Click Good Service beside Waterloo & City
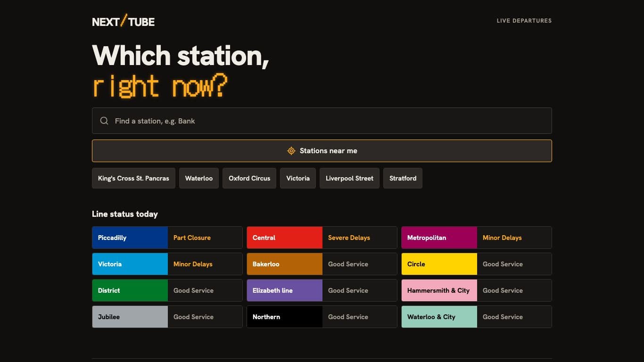This screenshot has height=362, width=644. tap(503, 317)
